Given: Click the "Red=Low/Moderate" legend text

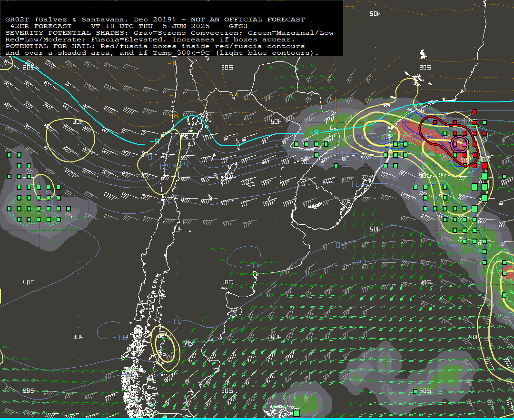Looking at the screenshot, I should pyautogui.click(x=45, y=40).
